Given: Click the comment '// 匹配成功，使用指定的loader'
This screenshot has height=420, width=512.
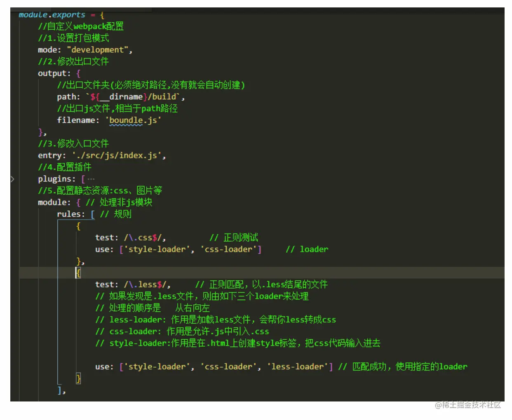Looking at the screenshot, I should point(403,366).
